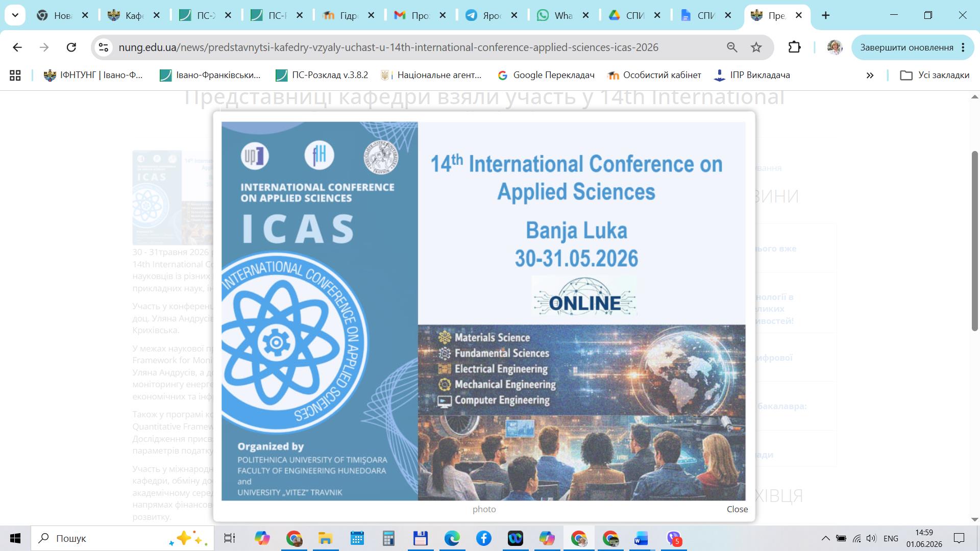Open the zoom magnifier icon in address bar
This screenshot has width=980, height=551.
pyautogui.click(x=732, y=47)
